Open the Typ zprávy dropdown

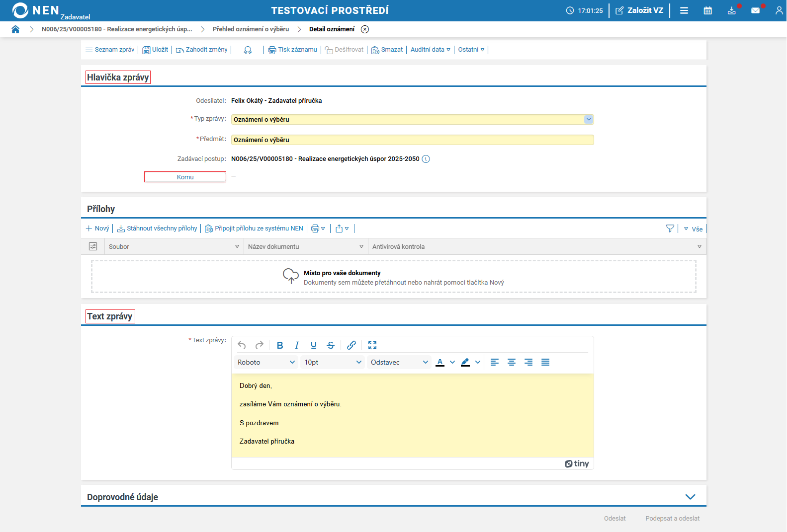coord(589,119)
